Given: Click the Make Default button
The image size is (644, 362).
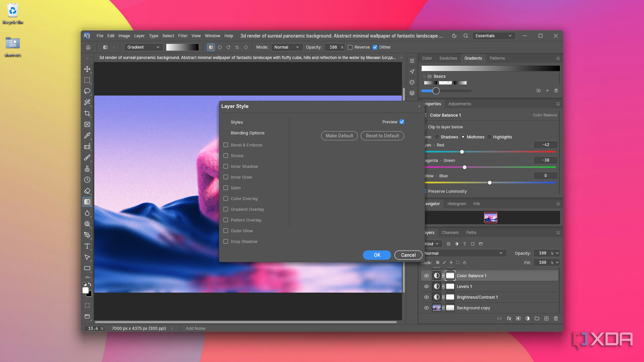Looking at the screenshot, I should [339, 136].
